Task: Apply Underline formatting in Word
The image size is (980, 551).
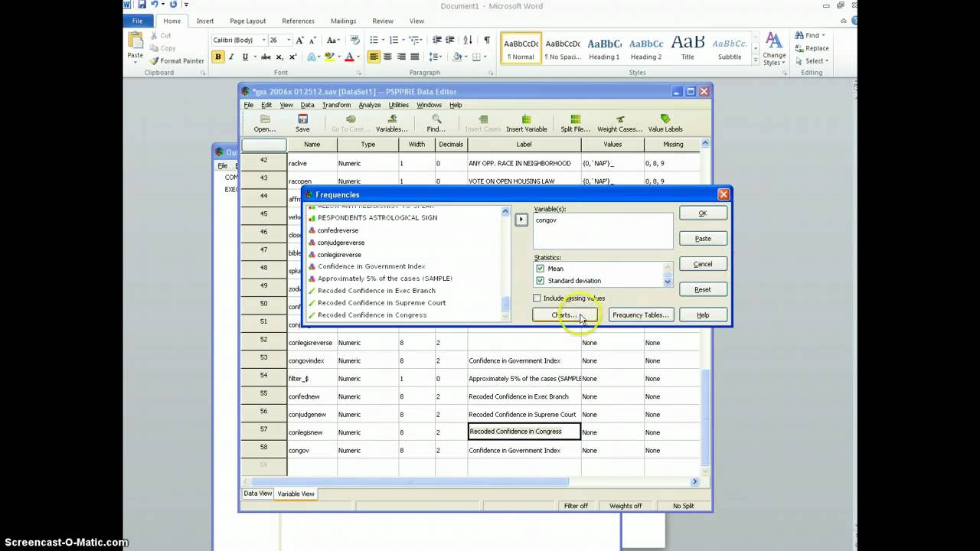Action: [x=245, y=57]
